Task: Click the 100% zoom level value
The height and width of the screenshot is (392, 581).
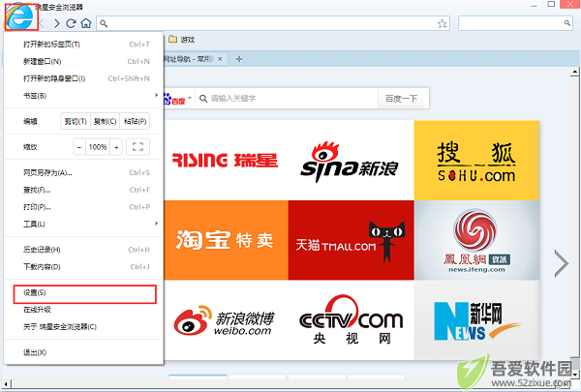Action: click(98, 147)
